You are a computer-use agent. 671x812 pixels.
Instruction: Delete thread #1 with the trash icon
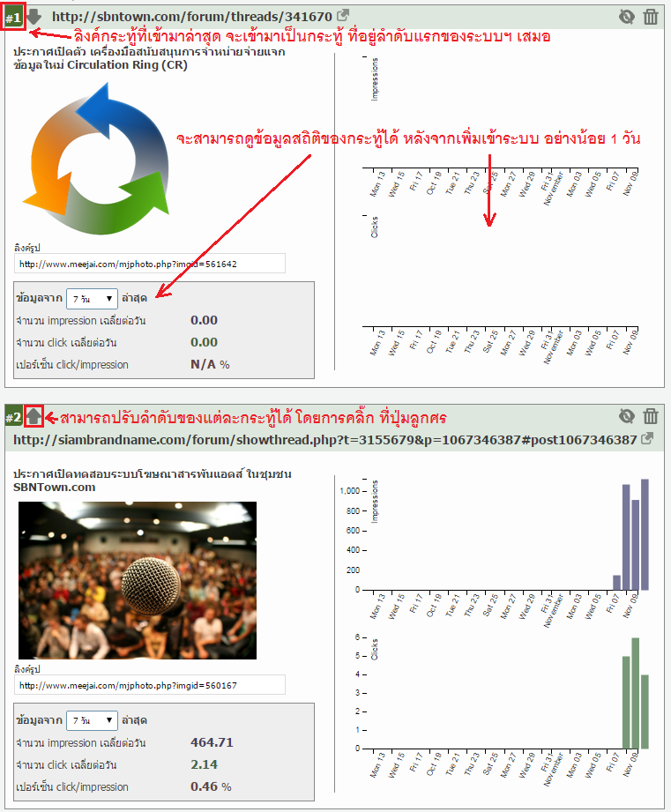pyautogui.click(x=651, y=16)
